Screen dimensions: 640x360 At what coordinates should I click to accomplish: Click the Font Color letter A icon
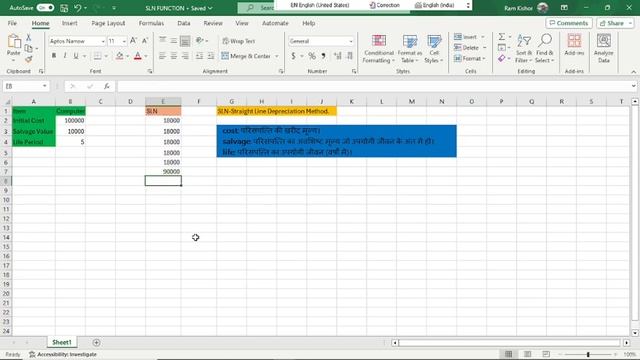(138, 56)
